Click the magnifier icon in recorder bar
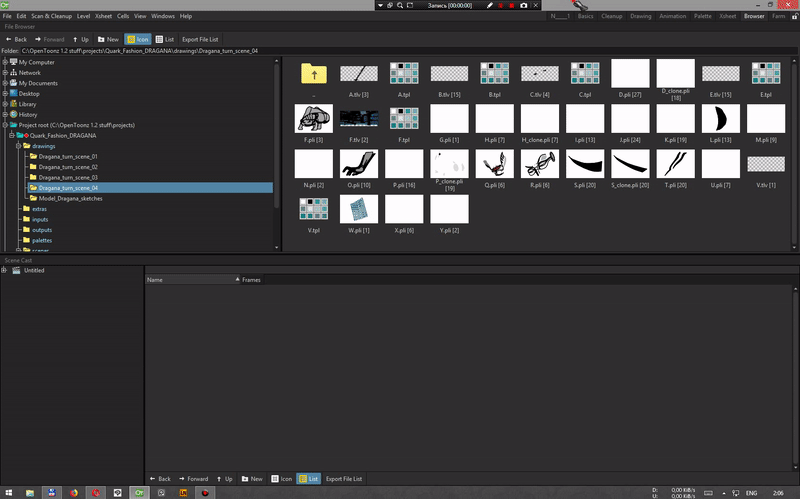This screenshot has height=499, width=800. (x=400, y=5)
